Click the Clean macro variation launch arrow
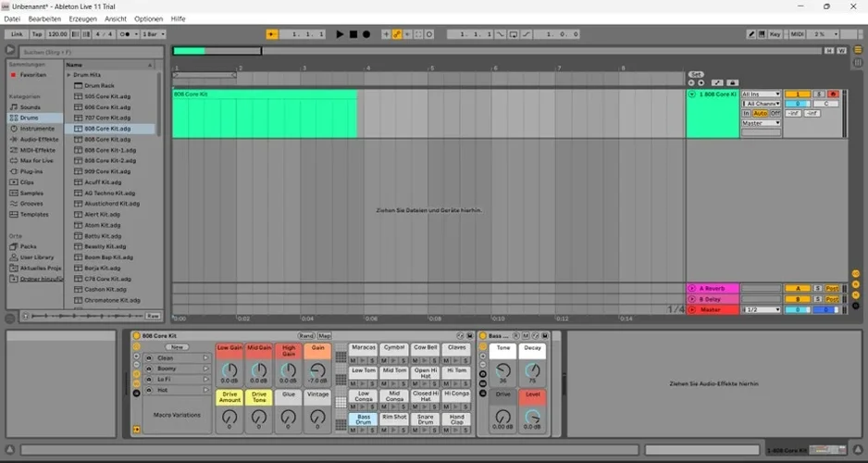The height and width of the screenshot is (463, 868). (206, 358)
